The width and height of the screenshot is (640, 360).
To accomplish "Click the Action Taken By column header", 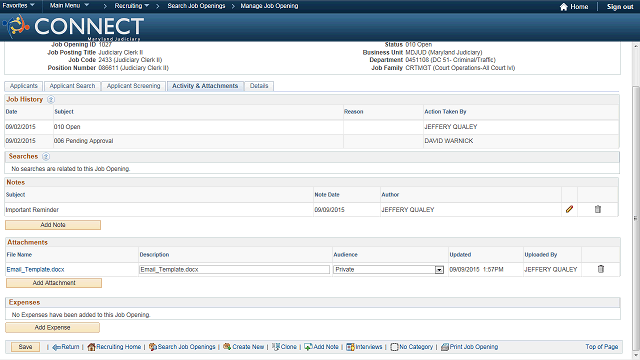I will point(445,111).
